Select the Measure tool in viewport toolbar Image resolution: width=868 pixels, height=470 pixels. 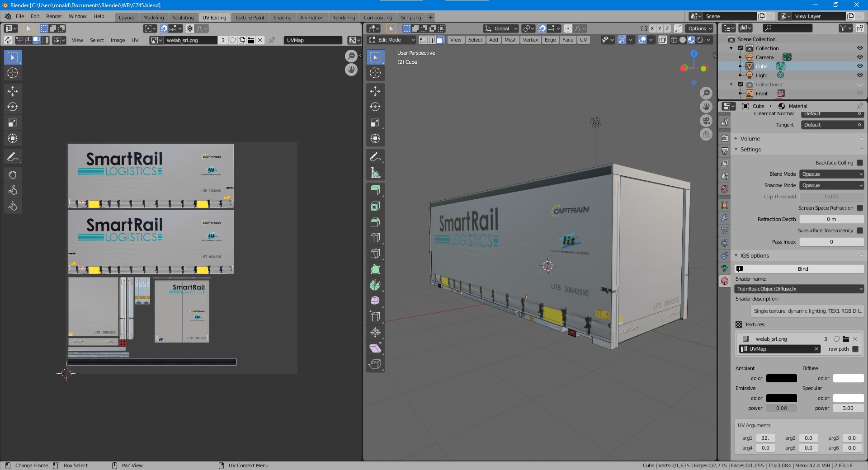(375, 173)
